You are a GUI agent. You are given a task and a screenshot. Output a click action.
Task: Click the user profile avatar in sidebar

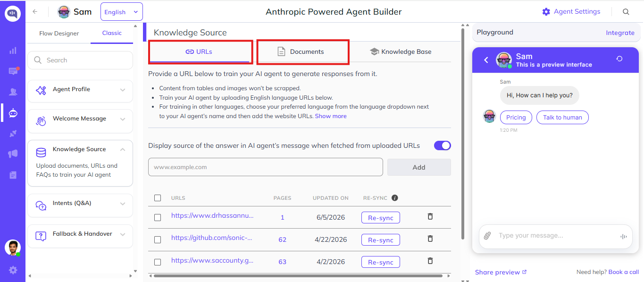click(x=13, y=248)
